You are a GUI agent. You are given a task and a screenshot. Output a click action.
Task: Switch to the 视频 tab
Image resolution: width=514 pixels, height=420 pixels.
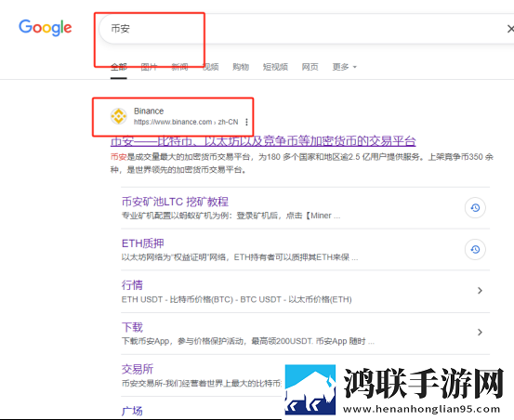pyautogui.click(x=210, y=67)
